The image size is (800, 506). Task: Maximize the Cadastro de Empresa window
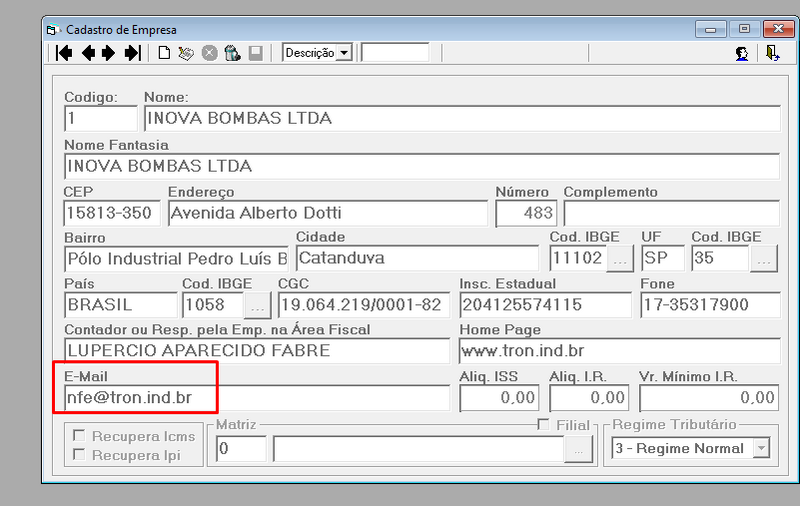744,29
